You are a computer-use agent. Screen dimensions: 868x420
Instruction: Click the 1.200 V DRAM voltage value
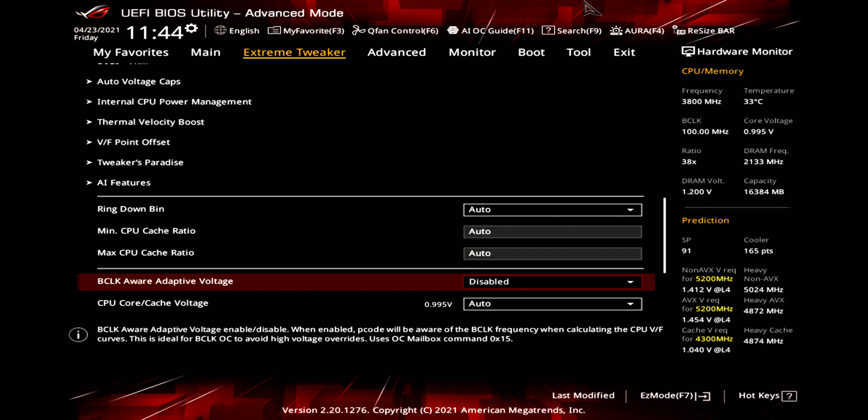coord(697,192)
